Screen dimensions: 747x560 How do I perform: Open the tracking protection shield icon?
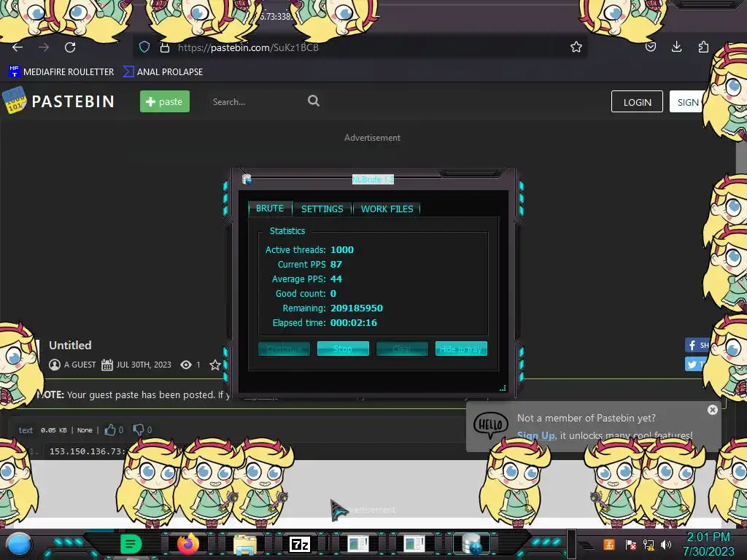144,47
